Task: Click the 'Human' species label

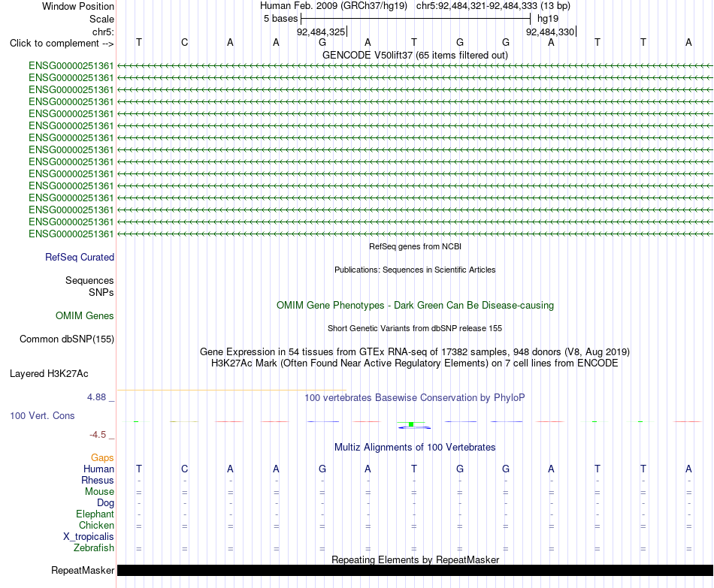Action: pos(98,469)
